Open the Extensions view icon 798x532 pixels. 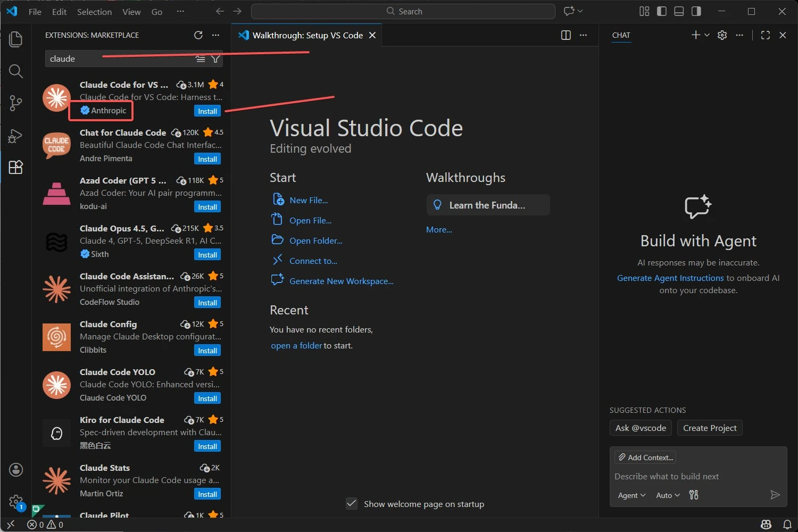(x=16, y=167)
